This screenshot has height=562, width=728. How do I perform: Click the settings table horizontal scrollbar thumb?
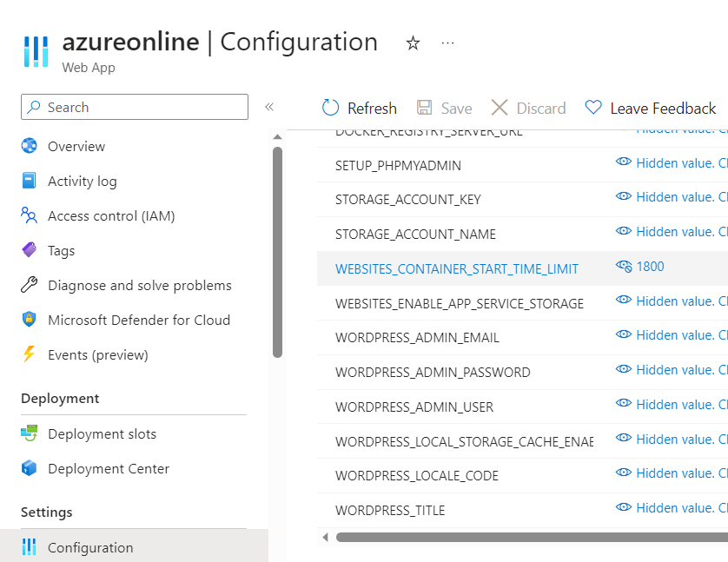(x=532, y=538)
